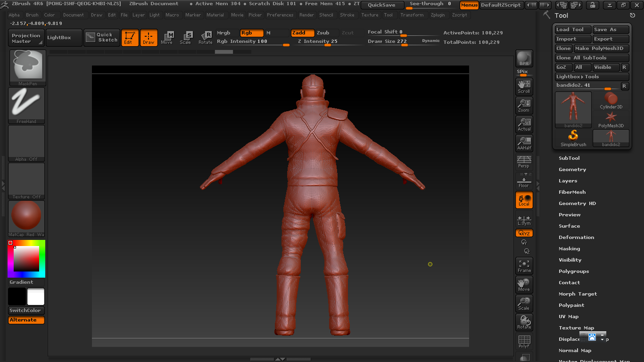Click Make PolyMesh3D button
The width and height of the screenshot is (644, 362).
pos(601,49)
